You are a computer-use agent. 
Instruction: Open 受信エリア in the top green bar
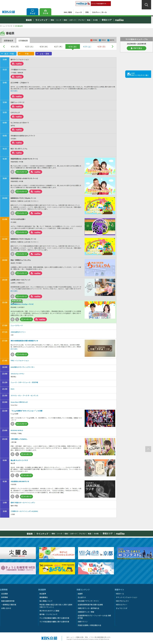click(x=107, y=20)
